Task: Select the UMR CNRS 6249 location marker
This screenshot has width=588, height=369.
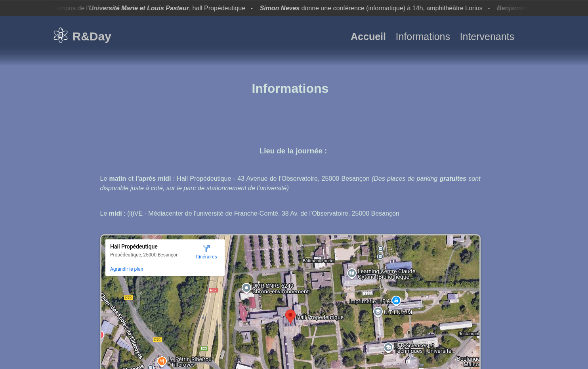Action: (x=246, y=288)
